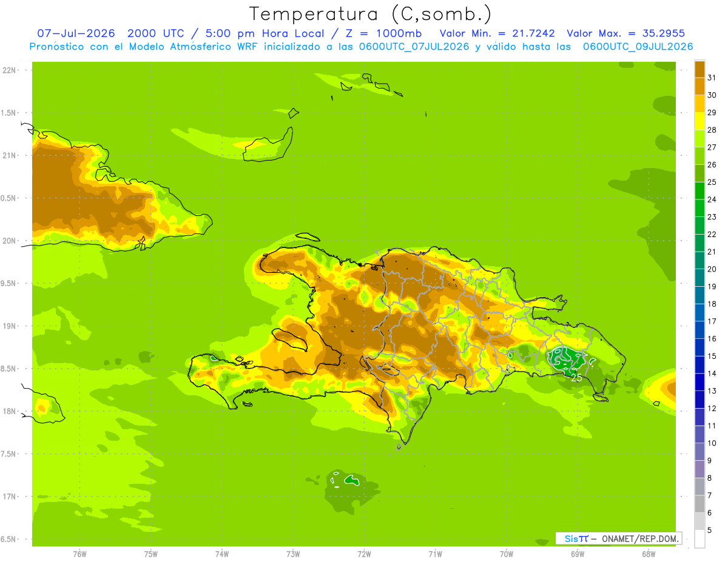Click longitude axis label '70W'
This screenshot has width=728, height=562.
point(507,554)
